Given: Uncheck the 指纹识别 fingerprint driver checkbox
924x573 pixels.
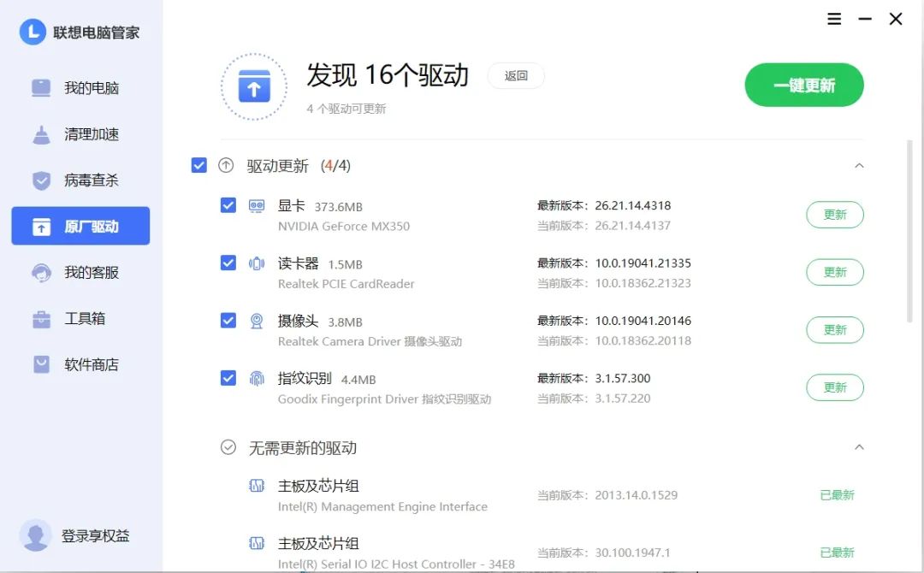Looking at the screenshot, I should tap(228, 377).
